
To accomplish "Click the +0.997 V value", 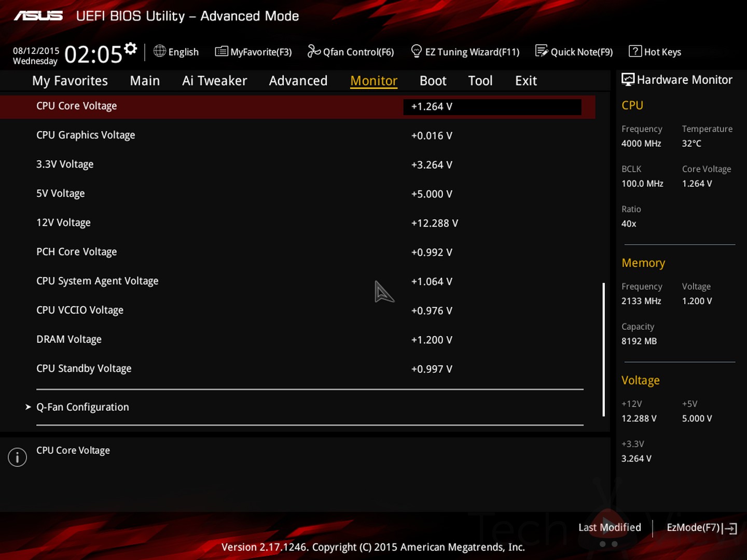I will (x=432, y=369).
